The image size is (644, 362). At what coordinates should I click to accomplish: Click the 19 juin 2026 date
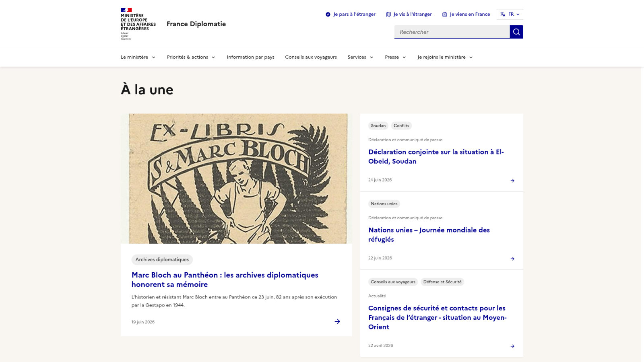[x=143, y=322]
